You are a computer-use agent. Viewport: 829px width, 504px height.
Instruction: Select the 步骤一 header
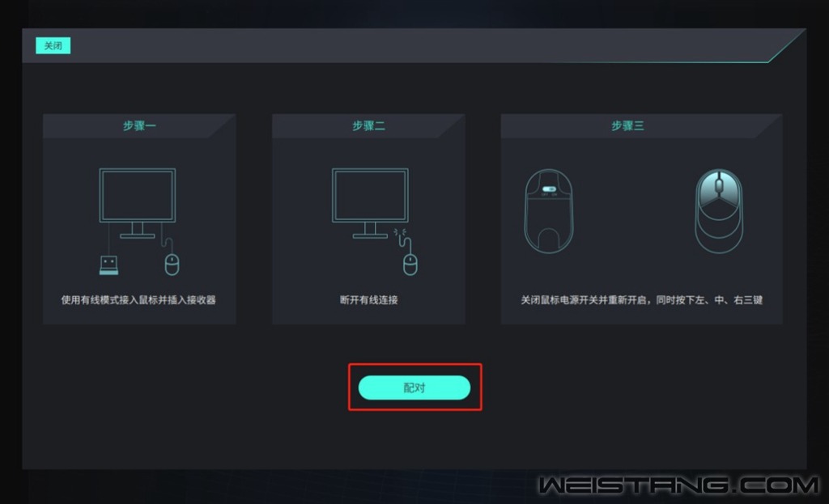point(139,125)
